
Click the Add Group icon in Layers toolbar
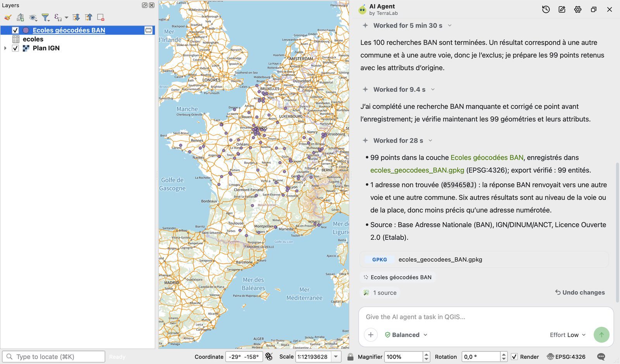pos(21,17)
